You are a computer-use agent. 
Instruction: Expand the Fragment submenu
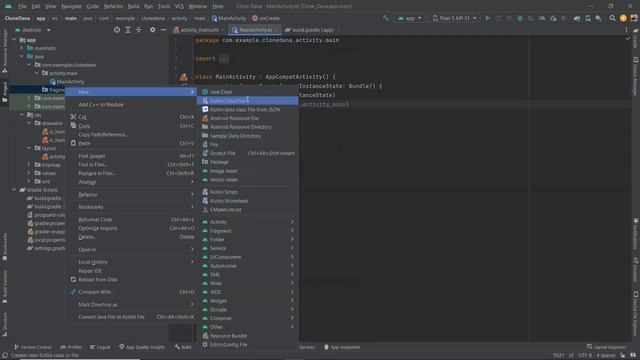[x=248, y=231]
